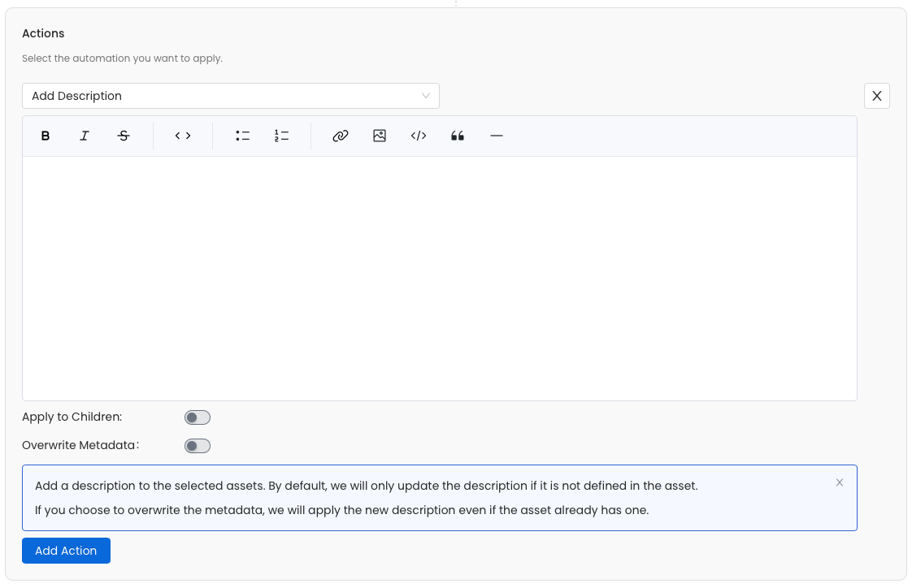The image size is (912, 588).
Task: Insert a code block
Action: pyautogui.click(x=418, y=135)
